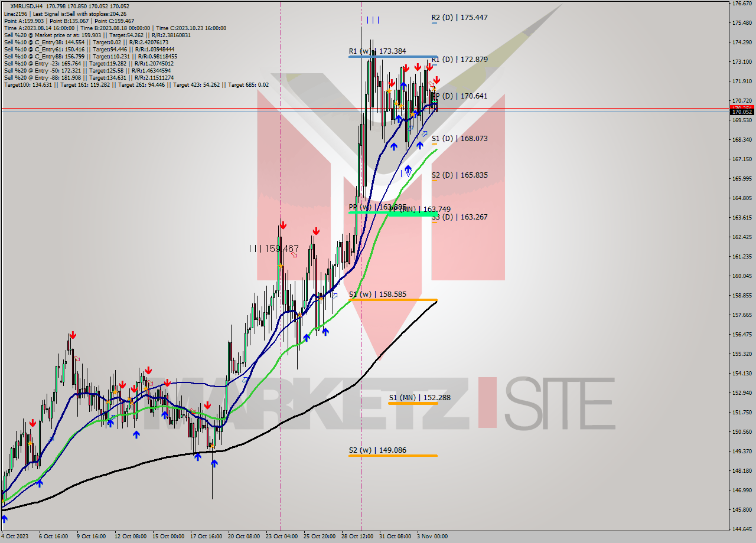Click the 154.130 price axis value
Screen dimensions: 756x543
pyautogui.click(x=742, y=374)
